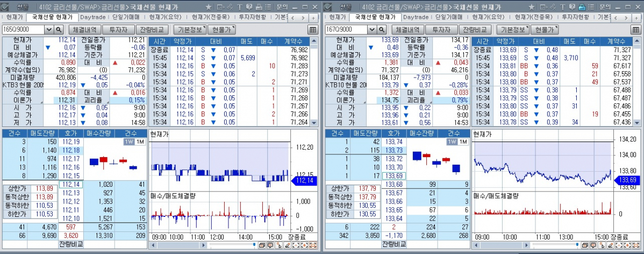The width and height of the screenshot is (644, 254).
Task: Click the add tab plus button in left window
Action: tap(313, 18)
